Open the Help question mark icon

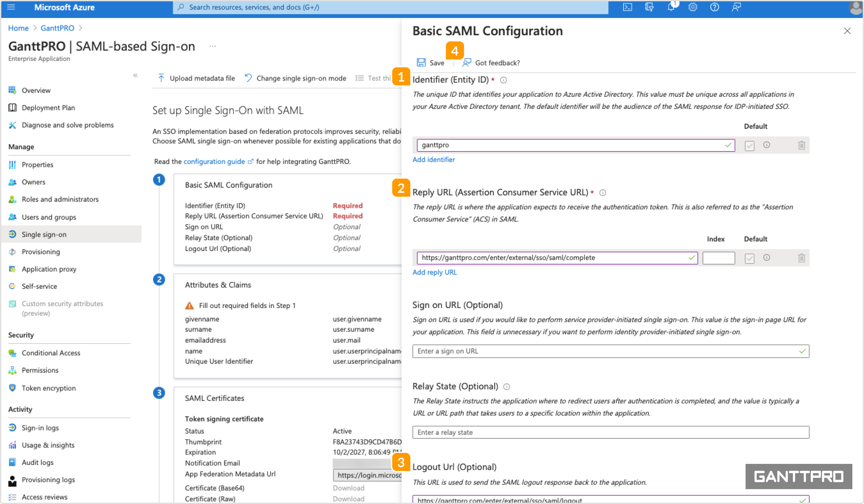714,7
